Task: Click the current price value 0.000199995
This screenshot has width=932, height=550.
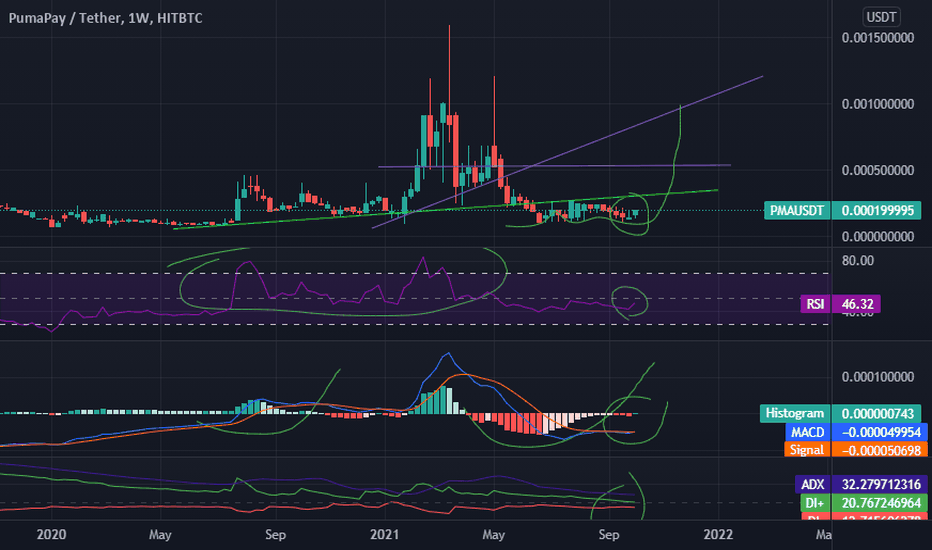Action: (x=877, y=210)
